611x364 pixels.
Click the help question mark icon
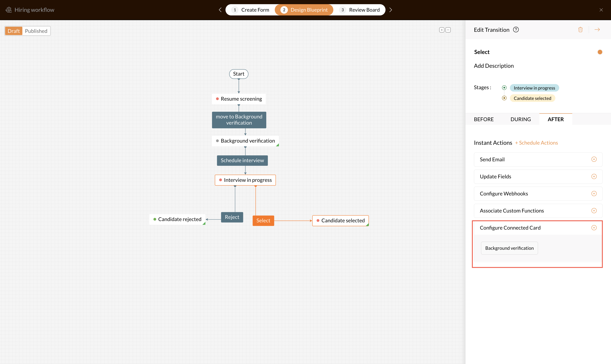click(516, 30)
